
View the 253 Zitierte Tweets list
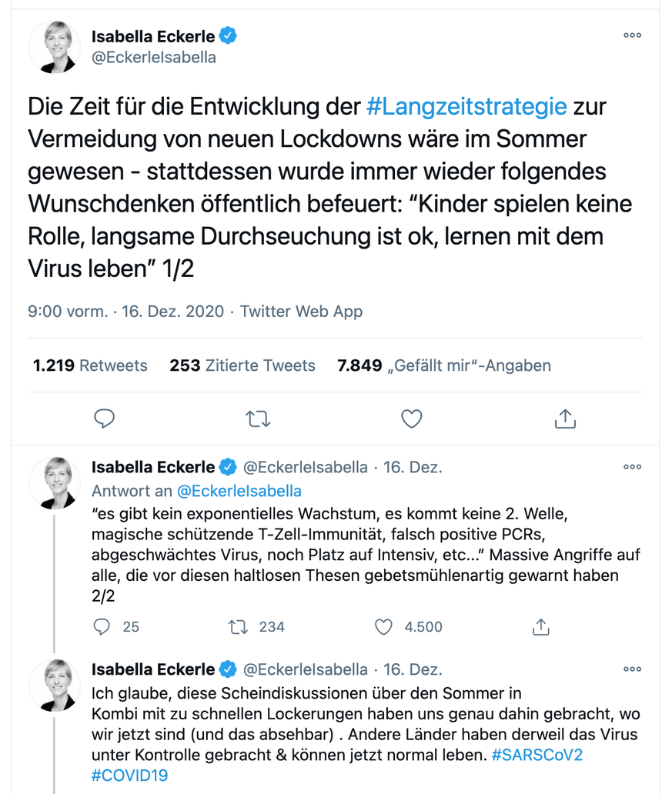coord(242,365)
